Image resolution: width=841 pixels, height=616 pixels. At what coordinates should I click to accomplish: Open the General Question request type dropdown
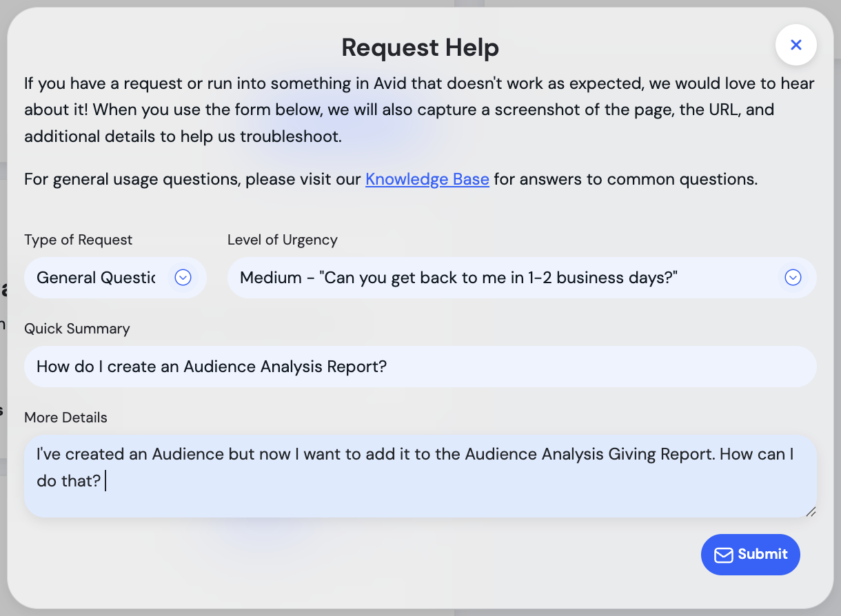(x=97, y=278)
